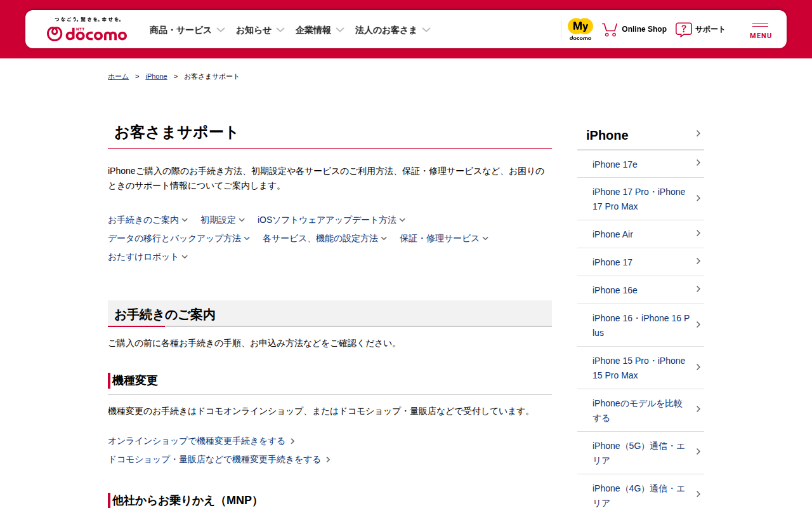Open iPhoneのモデルを比較する sidebar item
Image resolution: width=812 pixels, height=508 pixels.
(x=641, y=410)
